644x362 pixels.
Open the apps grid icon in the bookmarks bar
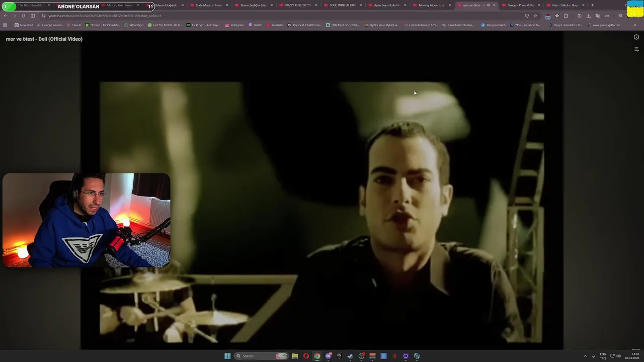[5, 25]
